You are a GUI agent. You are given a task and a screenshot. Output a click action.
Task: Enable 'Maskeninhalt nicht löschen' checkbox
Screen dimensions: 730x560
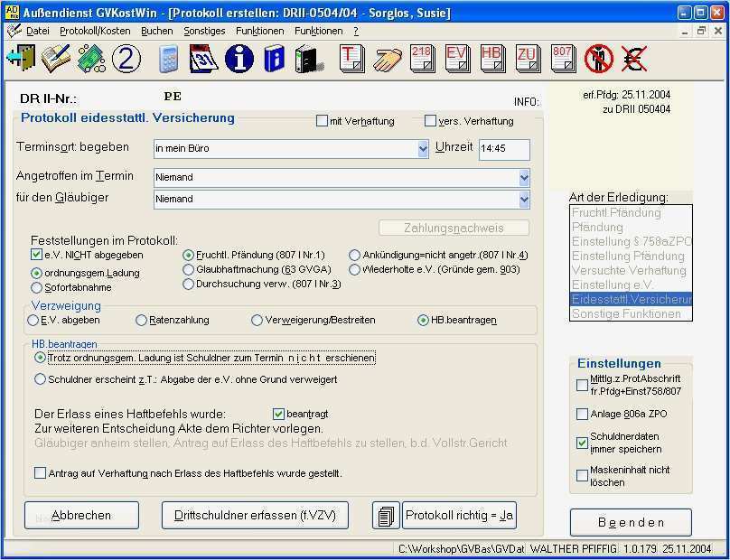(x=582, y=475)
